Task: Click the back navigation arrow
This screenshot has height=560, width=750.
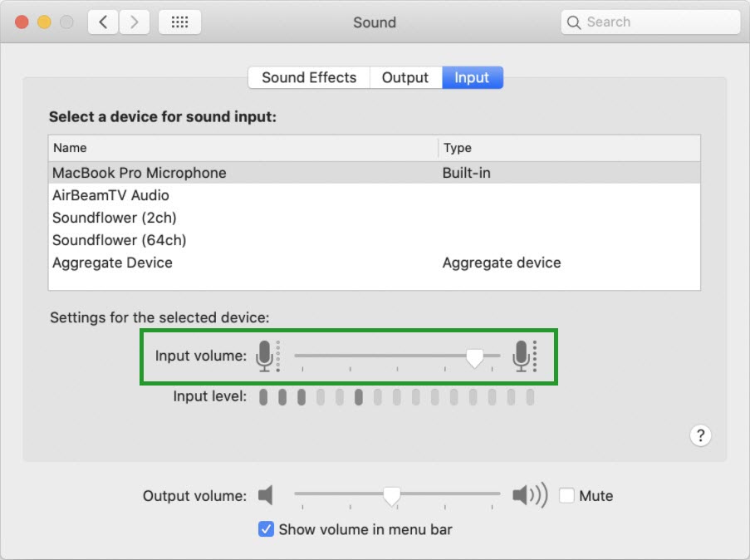Action: (x=103, y=22)
